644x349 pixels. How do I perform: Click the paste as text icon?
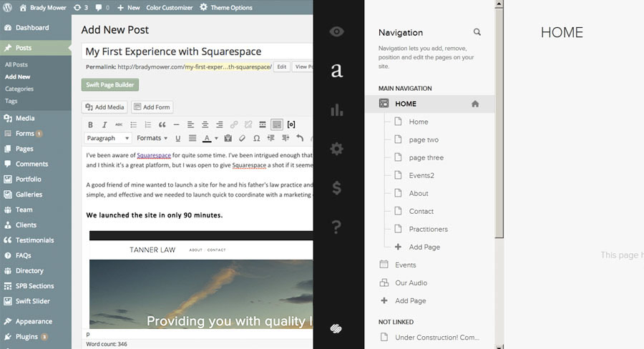click(228, 138)
